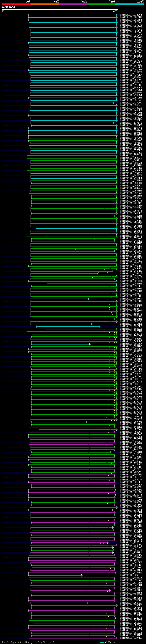Select the UniRef100_A5ECG0 label
This screenshot has width=146, height=644.
pos(131,432)
